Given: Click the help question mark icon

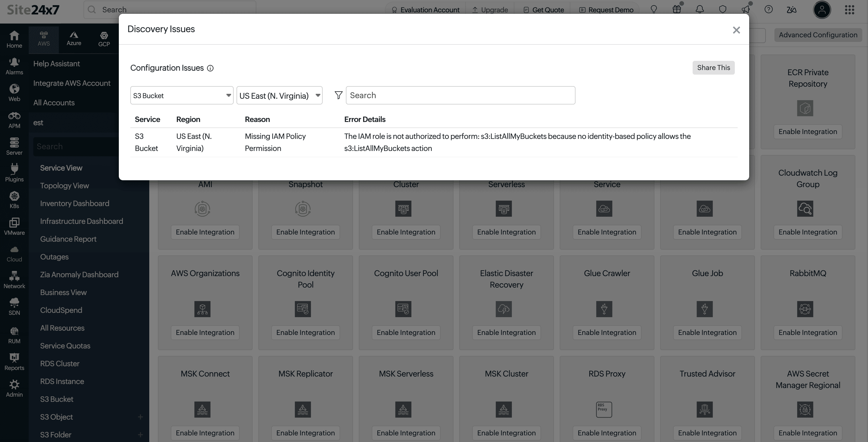Looking at the screenshot, I should 768,9.
